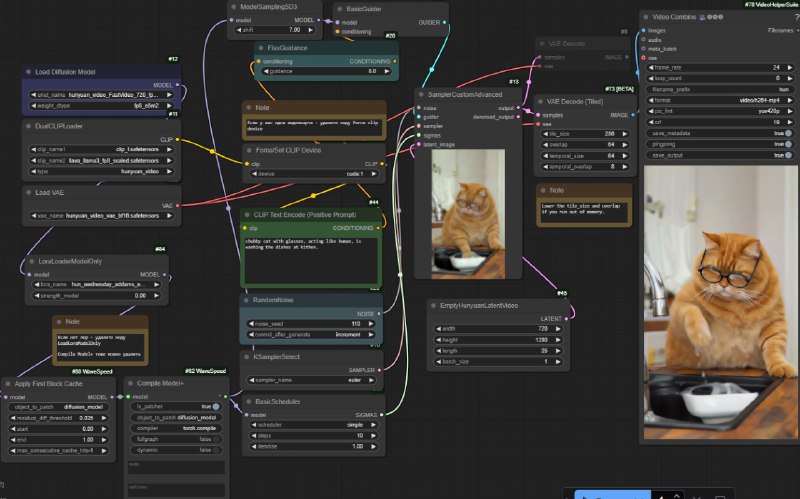Decrease guidance value with left arrow
Image resolution: width=800 pixels, height=499 pixels.
pyautogui.click(x=266, y=71)
